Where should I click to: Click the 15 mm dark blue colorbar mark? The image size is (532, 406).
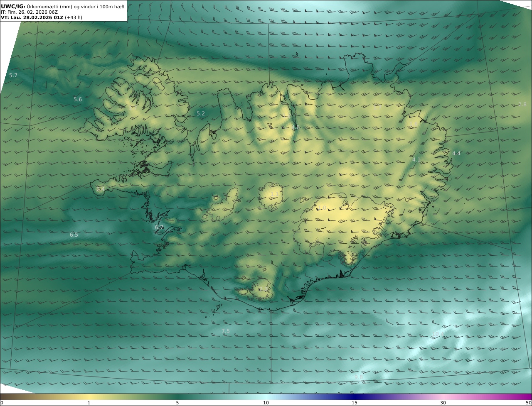tap(355, 403)
